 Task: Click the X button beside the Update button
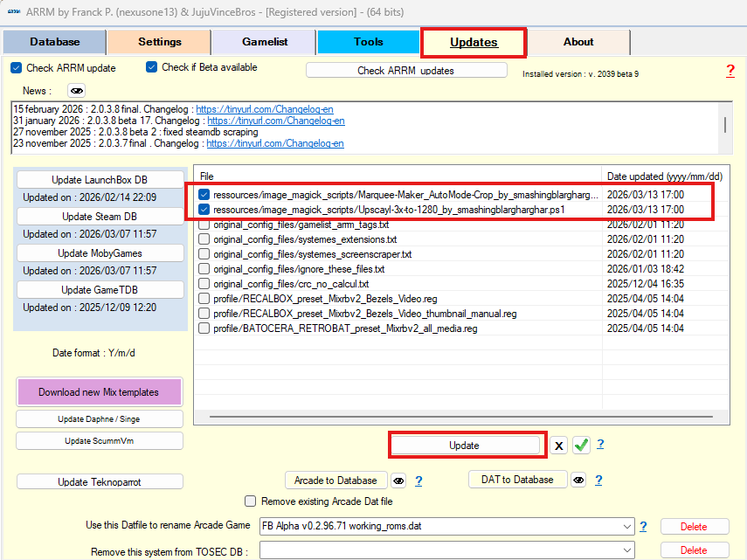click(x=559, y=446)
